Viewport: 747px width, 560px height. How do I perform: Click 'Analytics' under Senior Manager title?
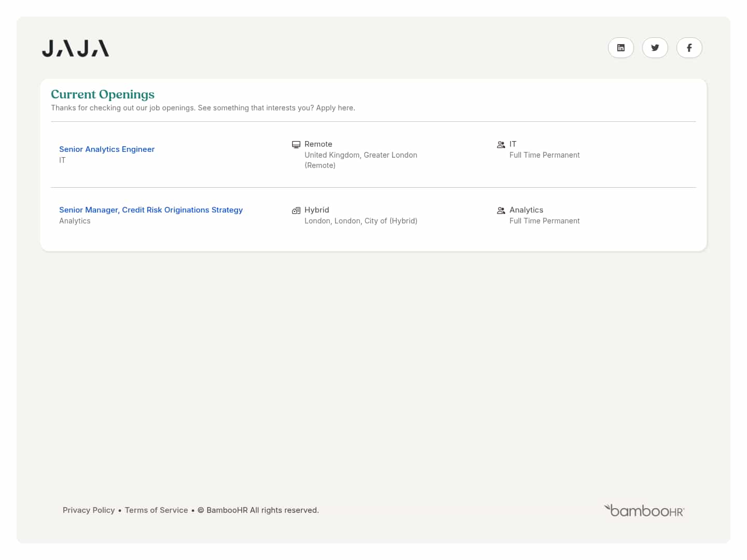(75, 221)
